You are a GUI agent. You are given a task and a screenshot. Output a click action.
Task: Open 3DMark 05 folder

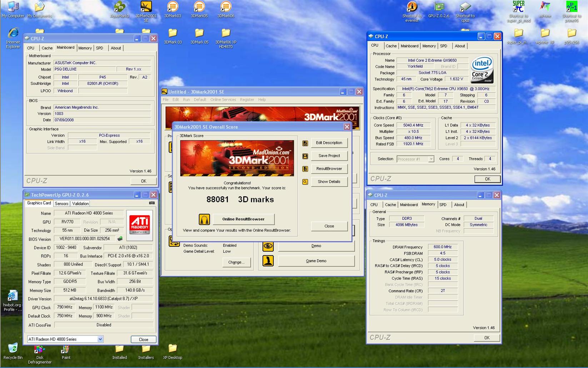click(199, 36)
